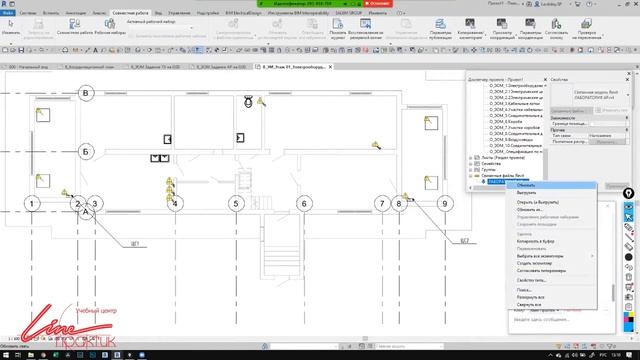This screenshot has width=640, height=360.
Task: Choose Свойства типа... in context menu
Action: click(551, 280)
